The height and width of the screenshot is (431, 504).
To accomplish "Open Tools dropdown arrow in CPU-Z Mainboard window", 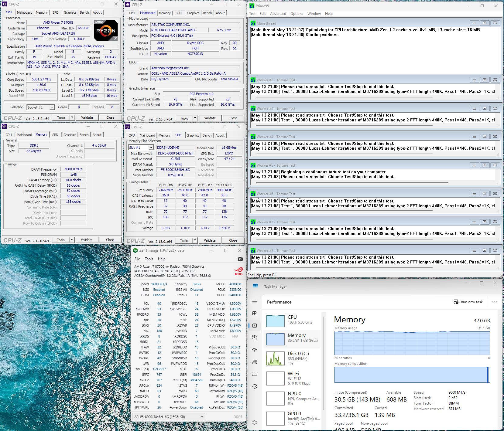I will [195, 118].
